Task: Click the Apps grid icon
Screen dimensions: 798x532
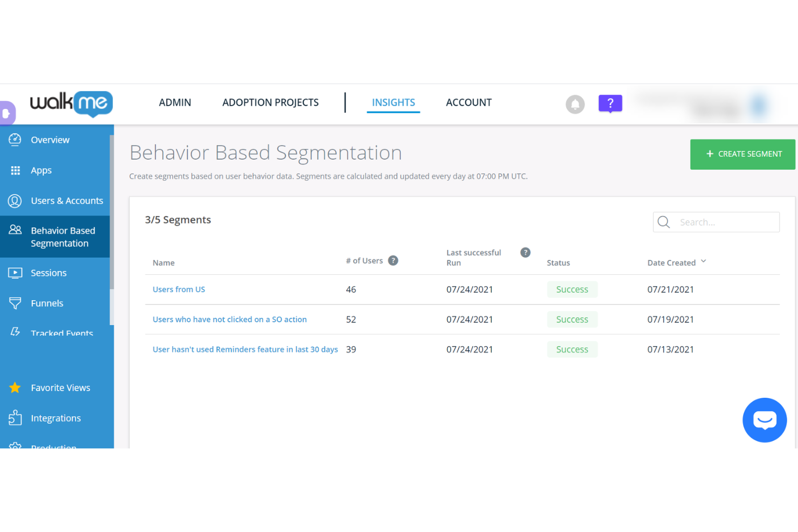Action: pyautogui.click(x=15, y=170)
